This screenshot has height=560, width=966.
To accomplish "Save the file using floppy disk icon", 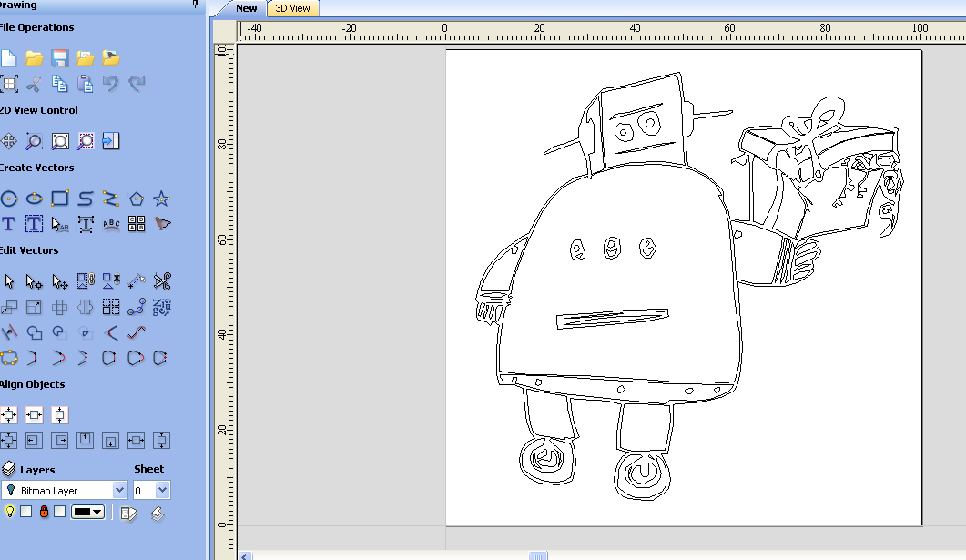I will click(x=60, y=58).
